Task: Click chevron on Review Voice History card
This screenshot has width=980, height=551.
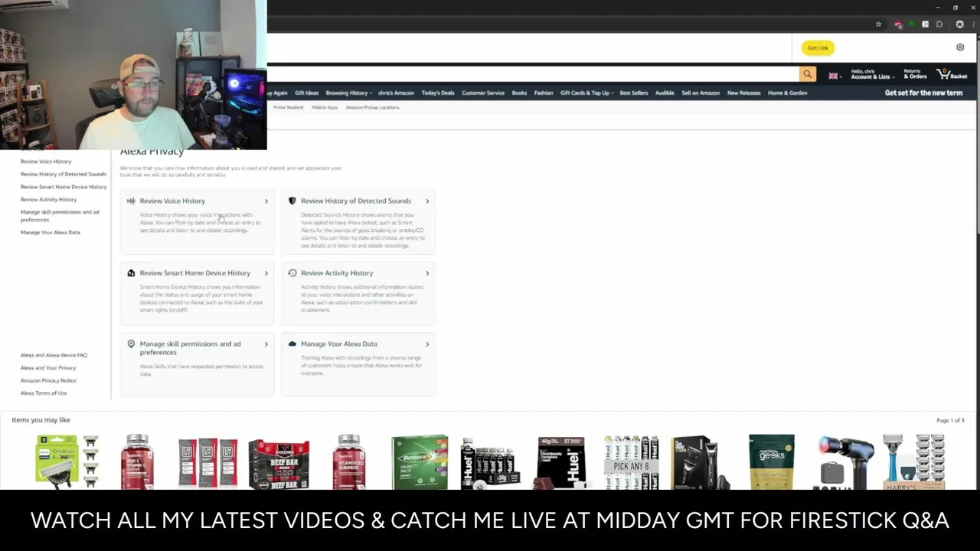Action: tap(266, 201)
